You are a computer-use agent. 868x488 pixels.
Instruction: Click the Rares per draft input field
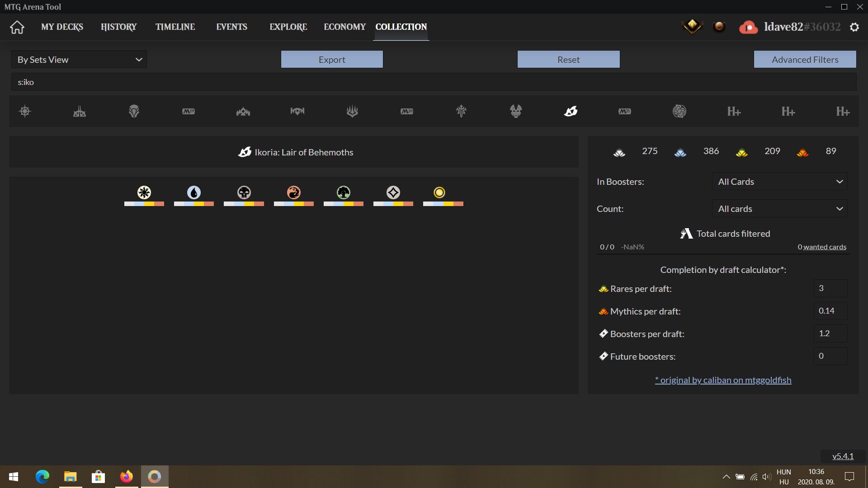point(830,288)
